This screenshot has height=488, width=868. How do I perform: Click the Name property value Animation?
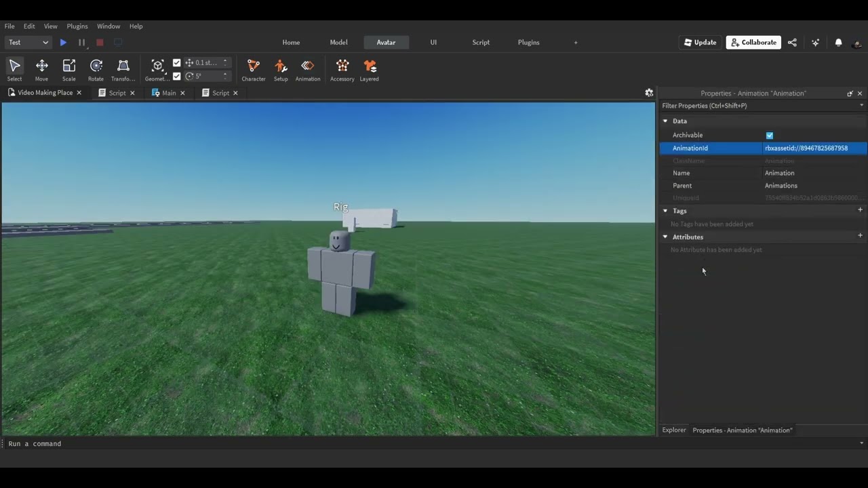click(x=814, y=173)
